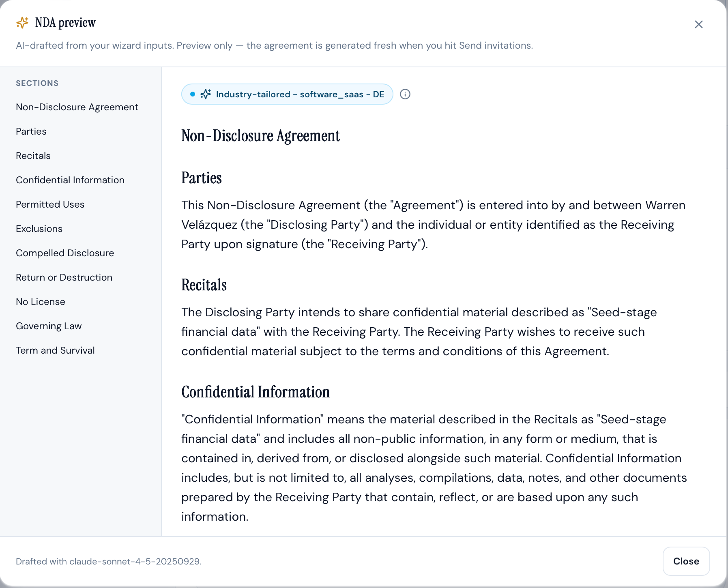The height and width of the screenshot is (588, 728).
Task: Click the Parties heading in the document preview
Action: pos(202,178)
